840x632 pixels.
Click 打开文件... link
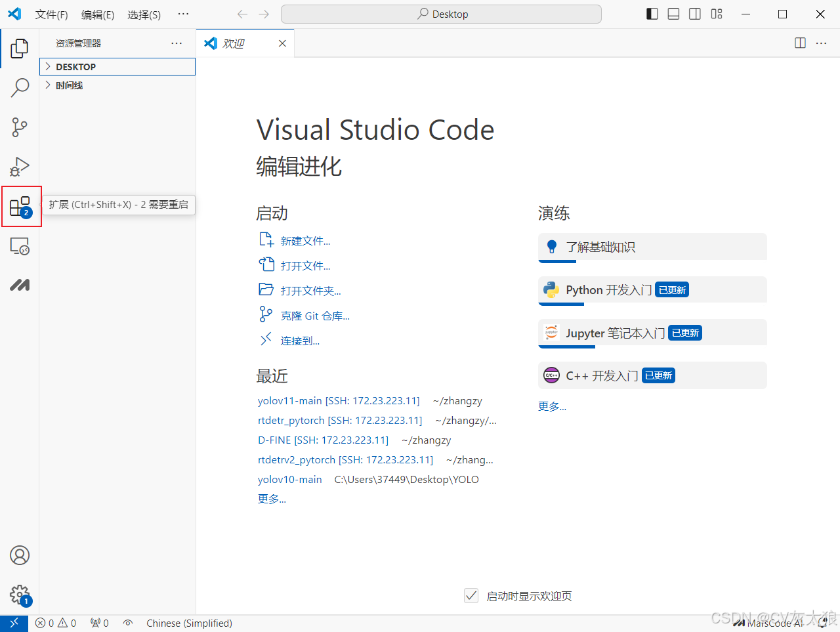click(x=305, y=266)
